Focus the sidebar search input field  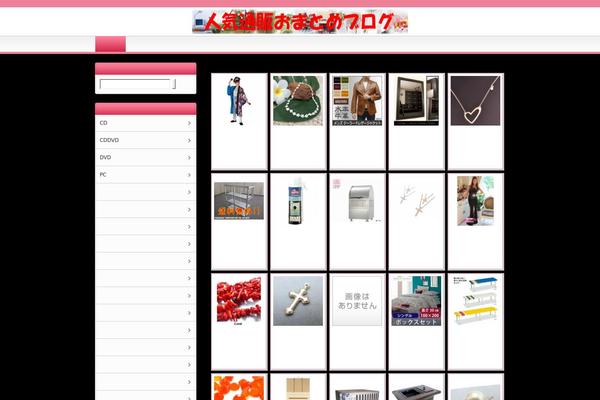pyautogui.click(x=134, y=84)
